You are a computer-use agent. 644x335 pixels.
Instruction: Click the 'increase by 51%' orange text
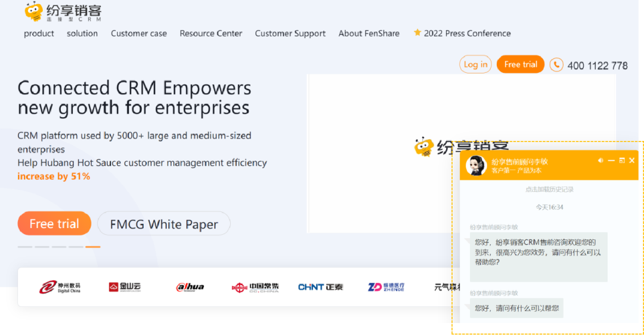(x=54, y=176)
